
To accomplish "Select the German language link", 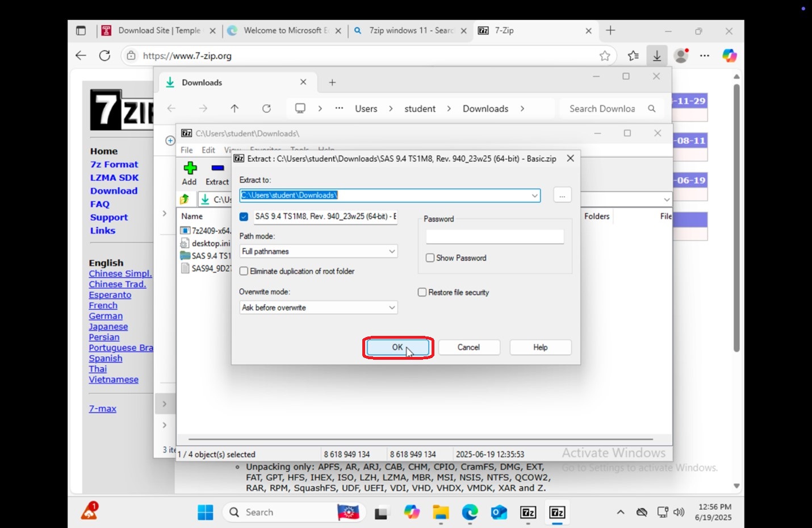I will pyautogui.click(x=106, y=316).
